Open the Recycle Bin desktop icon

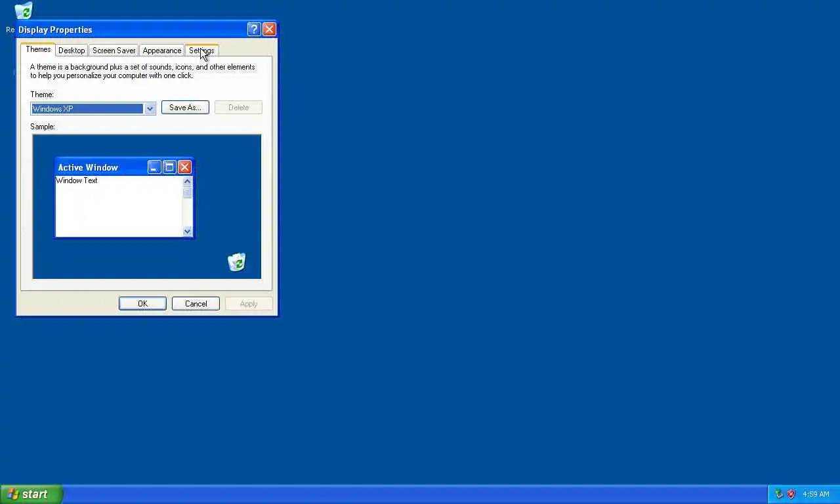click(x=24, y=11)
